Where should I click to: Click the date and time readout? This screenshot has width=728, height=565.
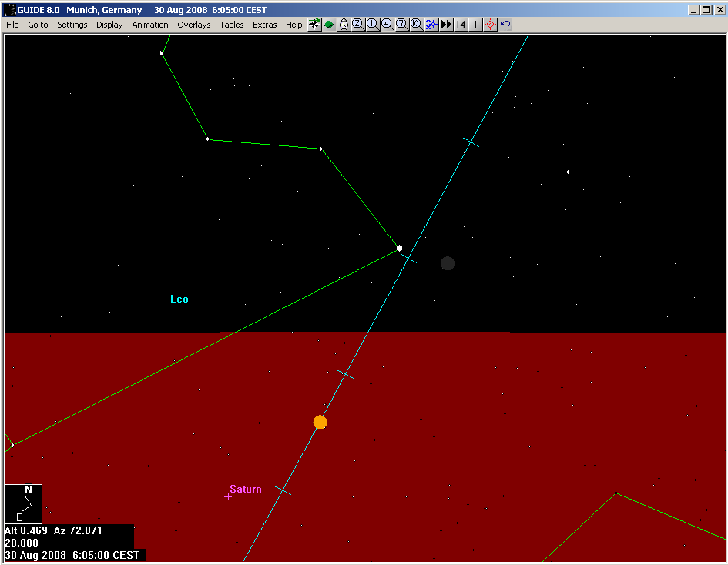[x=72, y=555]
